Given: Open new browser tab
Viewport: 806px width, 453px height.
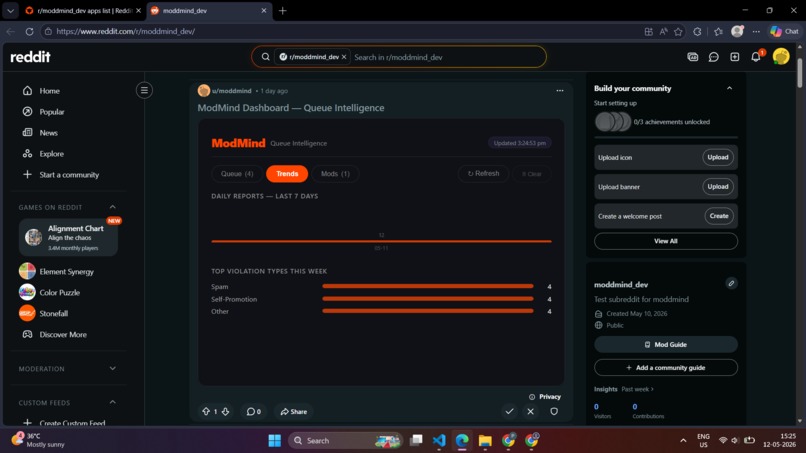Looking at the screenshot, I should 282,10.
